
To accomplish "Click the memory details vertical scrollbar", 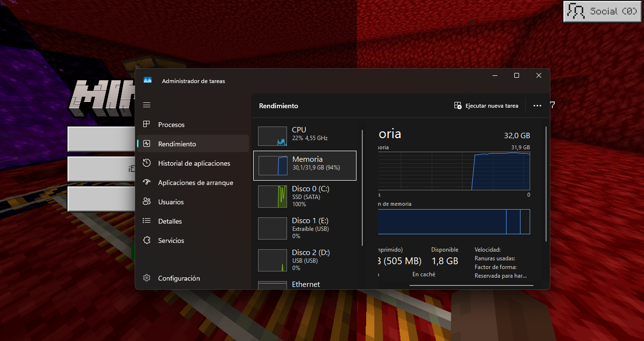I will 546,184.
